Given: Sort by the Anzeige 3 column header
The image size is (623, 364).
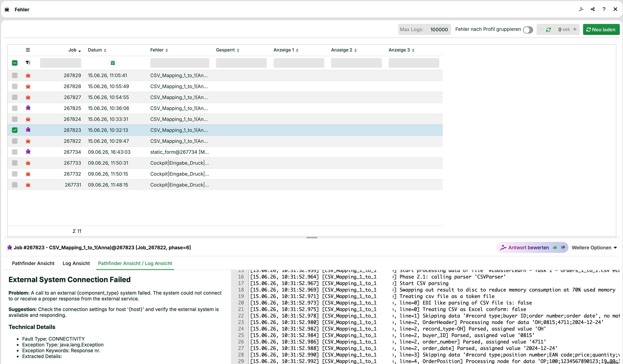Looking at the screenshot, I should [x=401, y=50].
